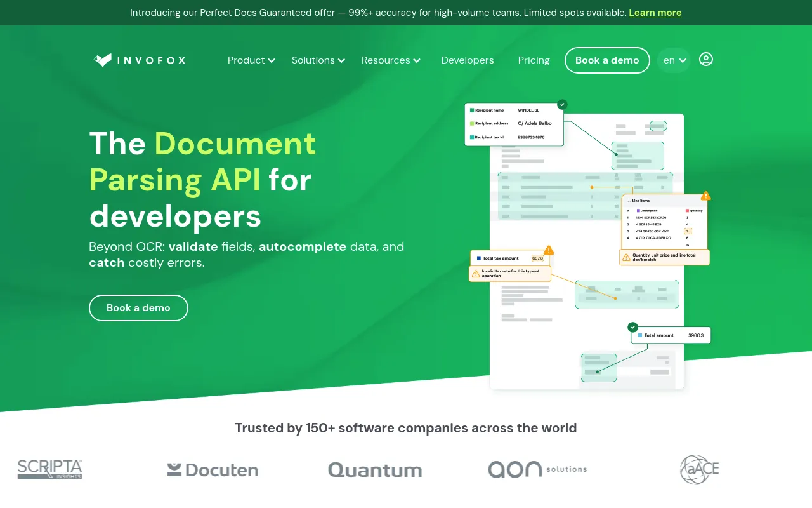812x508 pixels.
Task: Click the aACE logo
Action: [x=699, y=469]
